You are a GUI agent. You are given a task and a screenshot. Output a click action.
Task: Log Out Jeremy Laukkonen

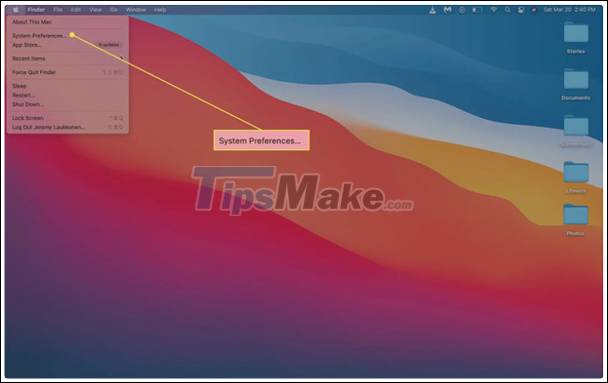click(67, 127)
